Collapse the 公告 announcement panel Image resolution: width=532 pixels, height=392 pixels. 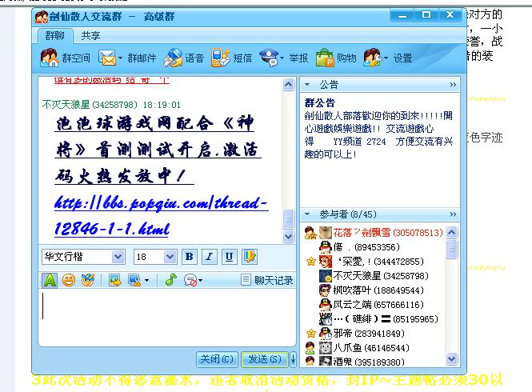pyautogui.click(x=307, y=85)
